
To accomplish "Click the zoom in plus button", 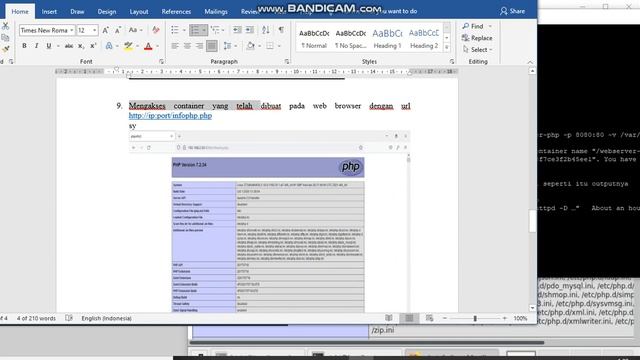I will tap(504, 318).
